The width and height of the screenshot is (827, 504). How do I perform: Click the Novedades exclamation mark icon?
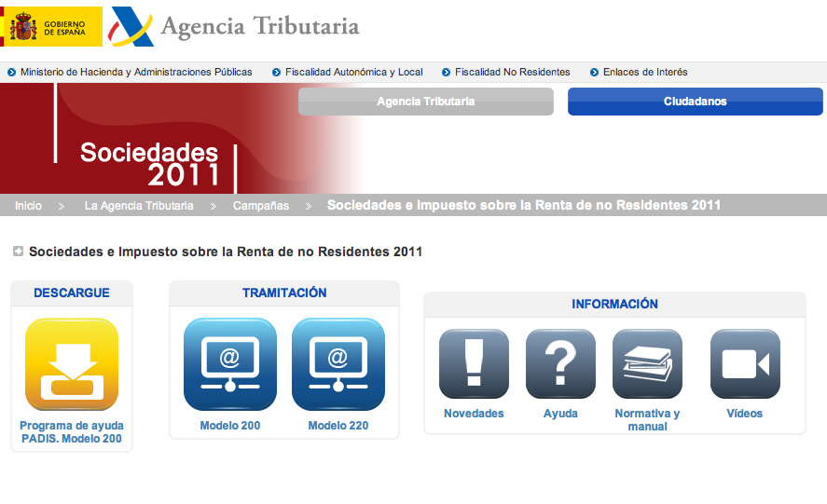point(474,364)
